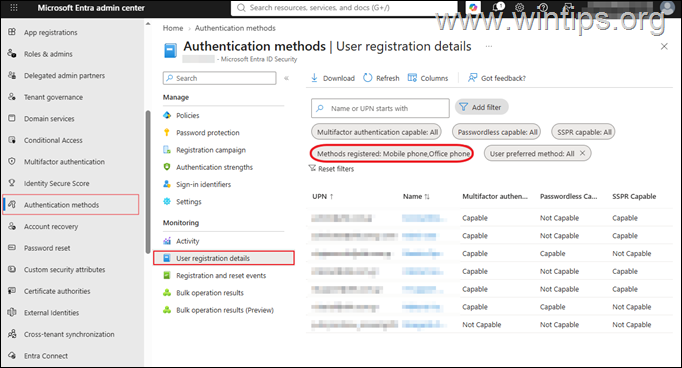The height and width of the screenshot is (368, 682).
Task: Click the Delegated admin partners icon
Action: pos(12,75)
